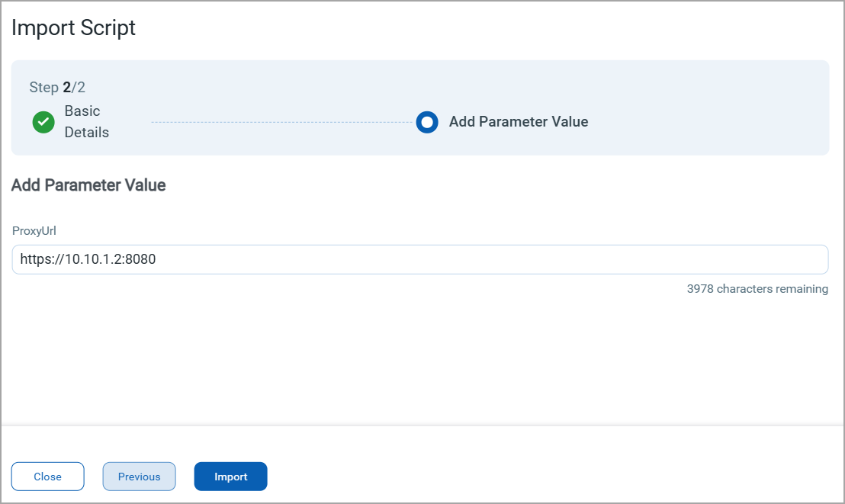Click the dotted connector between wizard steps
The width and height of the screenshot is (845, 504).
282,122
